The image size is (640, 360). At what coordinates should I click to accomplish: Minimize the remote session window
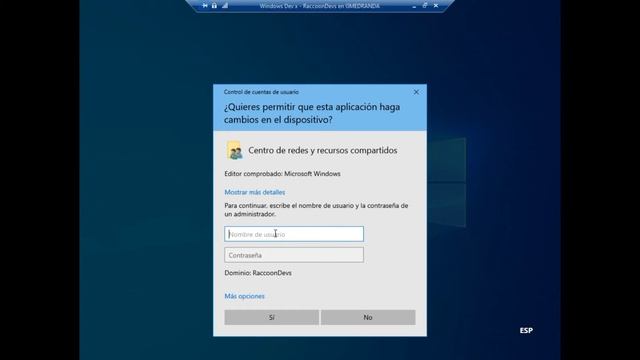click(414, 6)
